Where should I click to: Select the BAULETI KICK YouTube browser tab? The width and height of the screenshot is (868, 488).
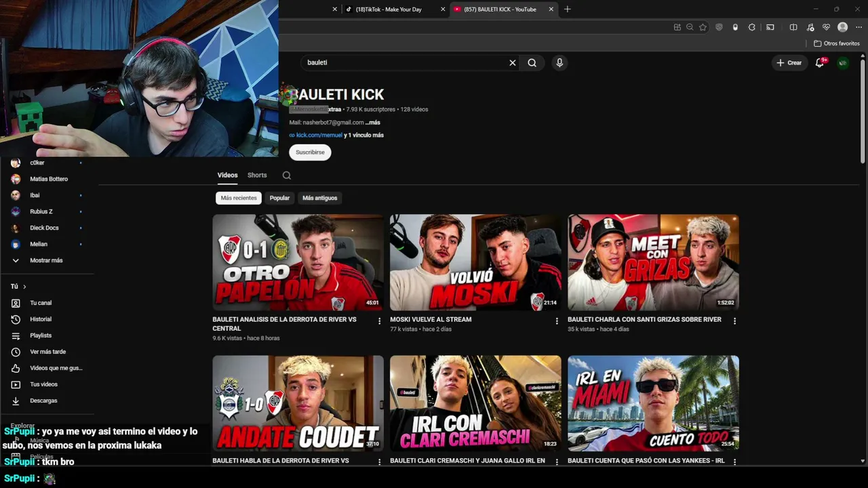(500, 9)
